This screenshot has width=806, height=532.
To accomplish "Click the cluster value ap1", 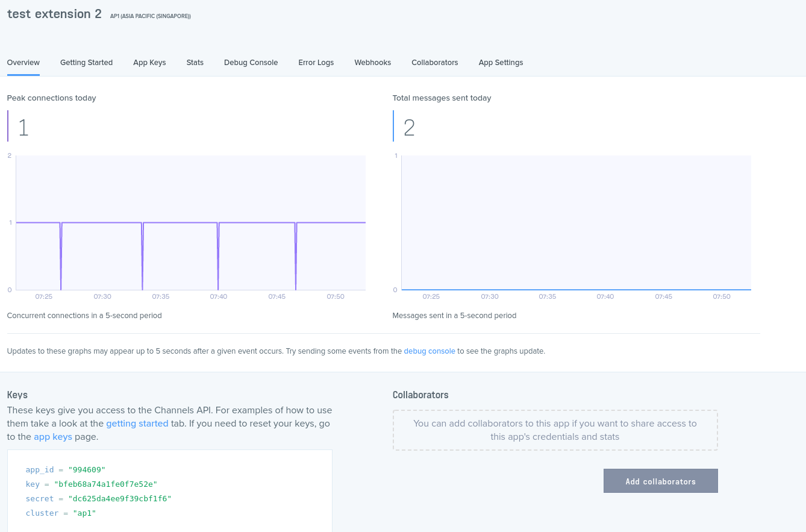I will [x=84, y=513].
